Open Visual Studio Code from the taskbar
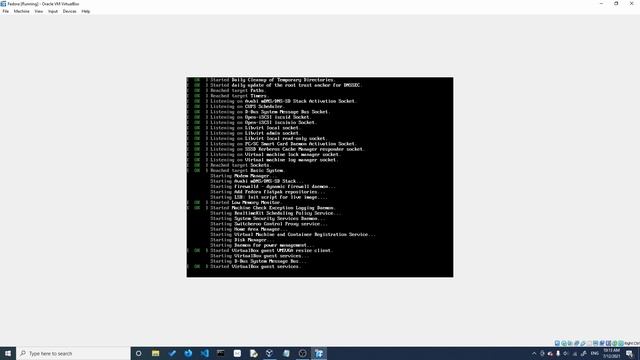Screen dimensions: 640x360 point(204,353)
